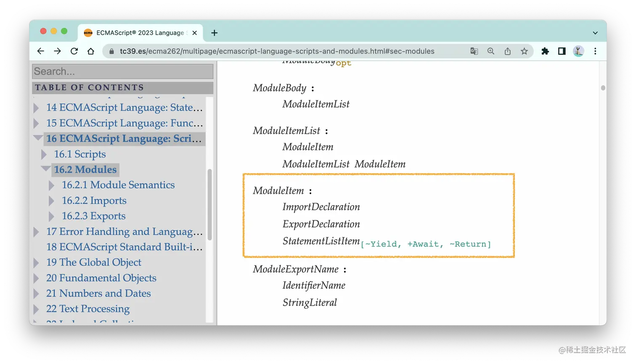Open 18 ECMAScript Standard Built-i… link
This screenshot has width=636, height=364.
125,247
